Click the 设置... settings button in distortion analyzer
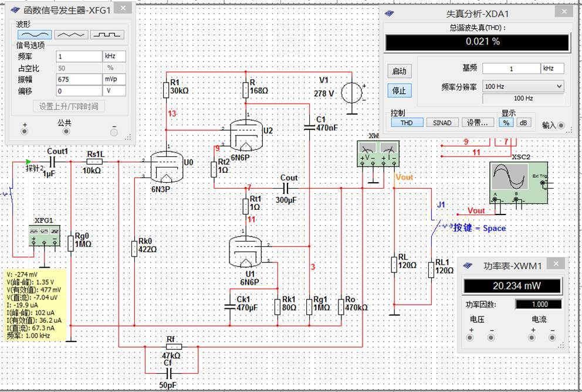 (478, 122)
